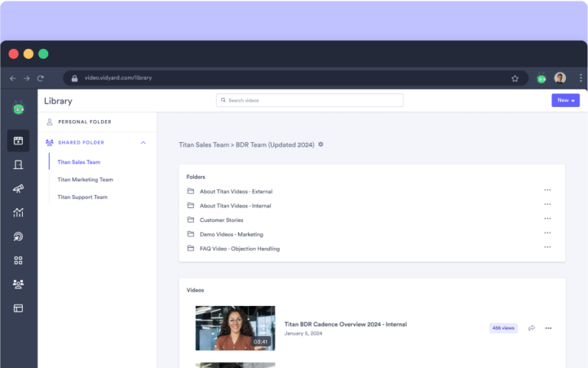Open more options for Titan BDR video
The image size is (588, 368).
click(x=548, y=328)
